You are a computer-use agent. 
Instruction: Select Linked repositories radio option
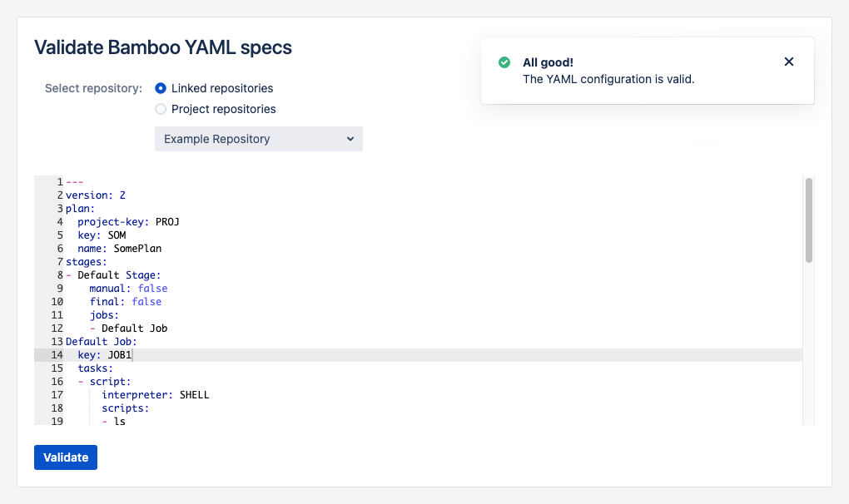[x=161, y=88]
